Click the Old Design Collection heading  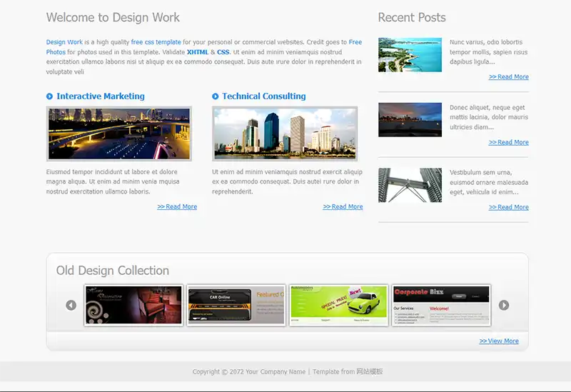[x=113, y=271]
